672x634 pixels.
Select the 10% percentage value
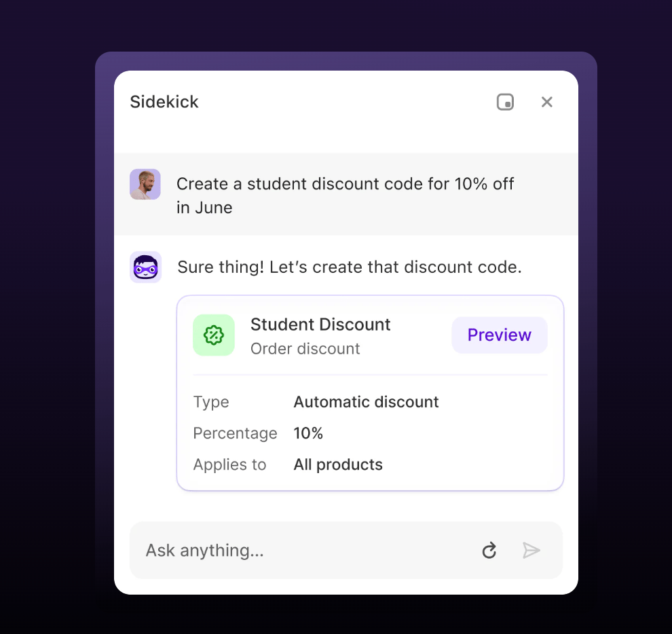308,433
